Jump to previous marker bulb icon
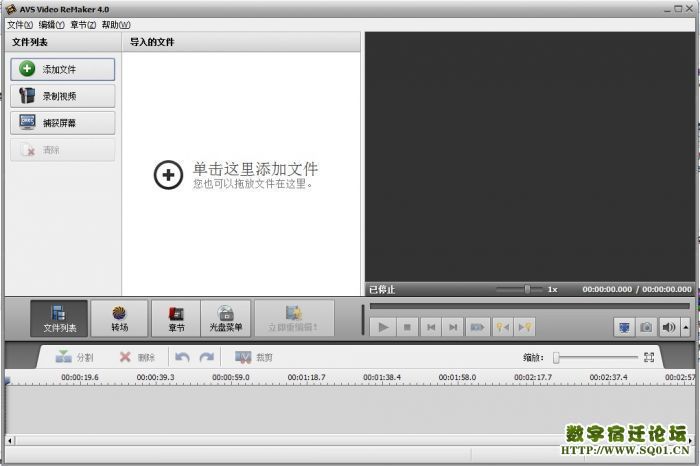Image resolution: width=700 pixels, height=466 pixels. tap(502, 327)
